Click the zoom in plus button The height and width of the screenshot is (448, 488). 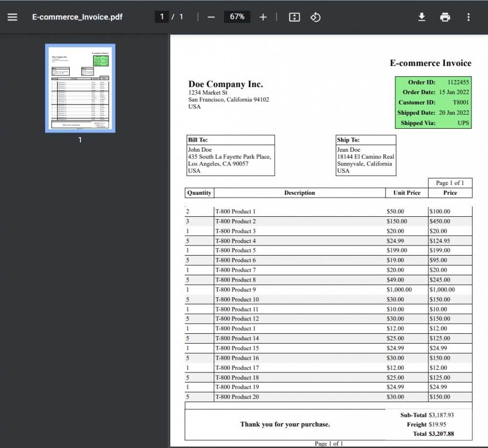[263, 17]
